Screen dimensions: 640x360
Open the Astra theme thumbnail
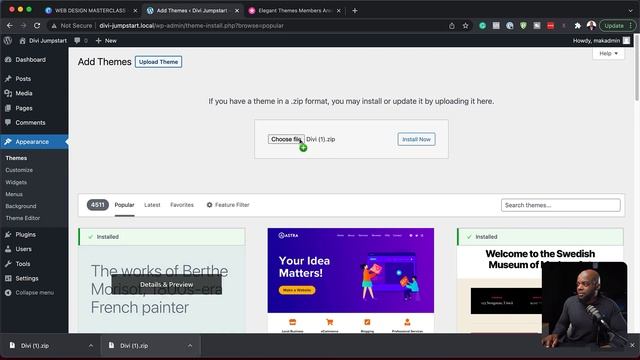click(351, 280)
